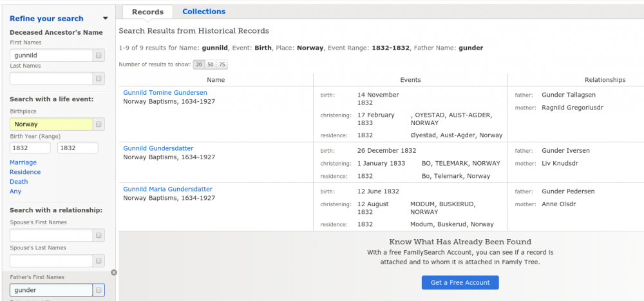Toggle exact match for Father's First Names
The width and height of the screenshot is (644, 301).
pyautogui.click(x=99, y=291)
